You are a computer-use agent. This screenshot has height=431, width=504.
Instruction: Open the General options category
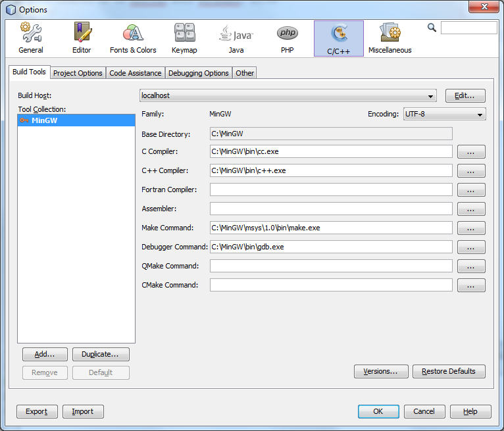(31, 38)
